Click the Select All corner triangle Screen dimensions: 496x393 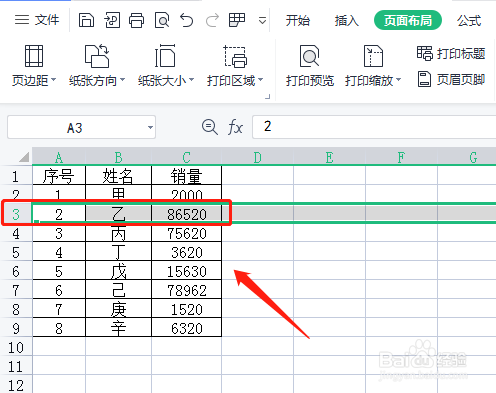[24, 157]
